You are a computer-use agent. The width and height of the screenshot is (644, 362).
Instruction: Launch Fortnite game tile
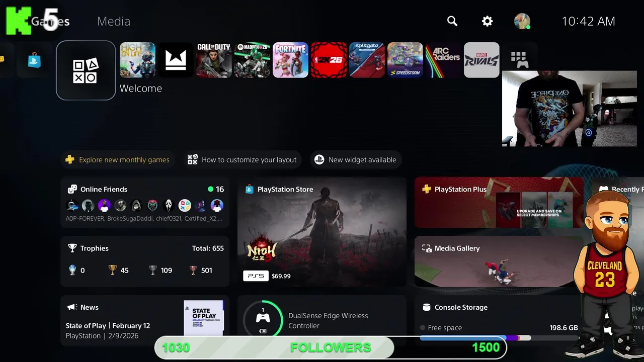pyautogui.click(x=290, y=60)
